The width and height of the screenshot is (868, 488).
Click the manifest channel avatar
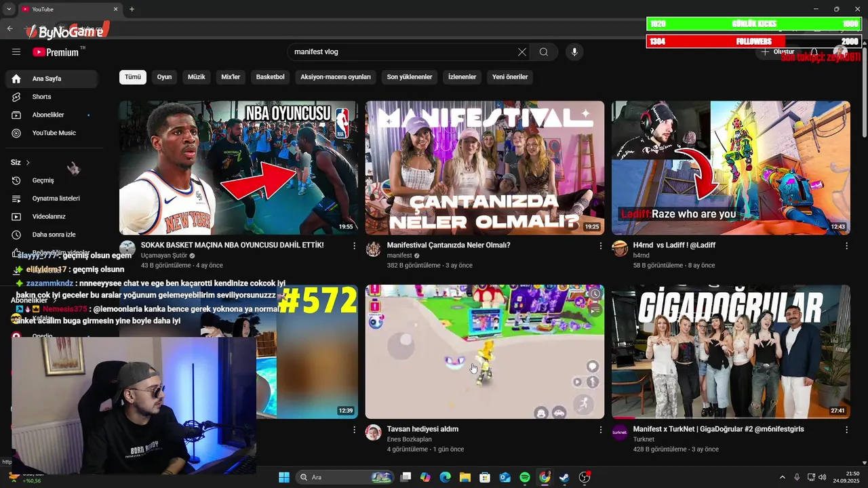click(x=374, y=249)
